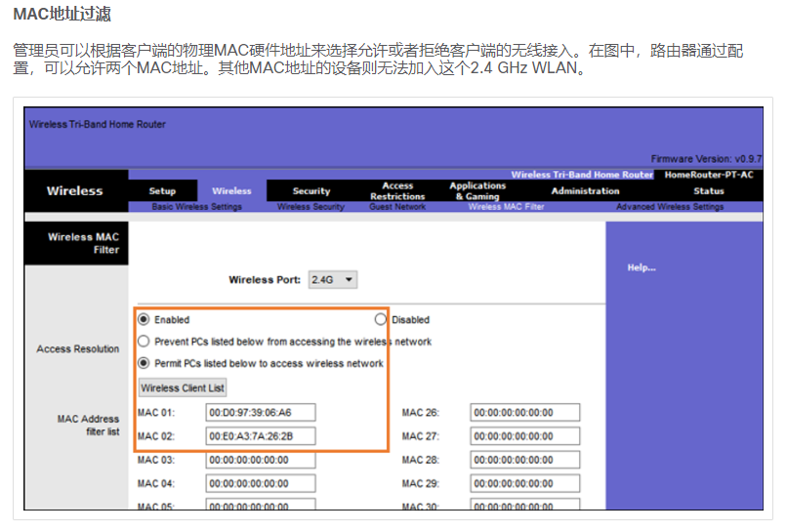Screen dimensions: 787x532
Task: Switch to the Security tab
Action: pyautogui.click(x=311, y=191)
